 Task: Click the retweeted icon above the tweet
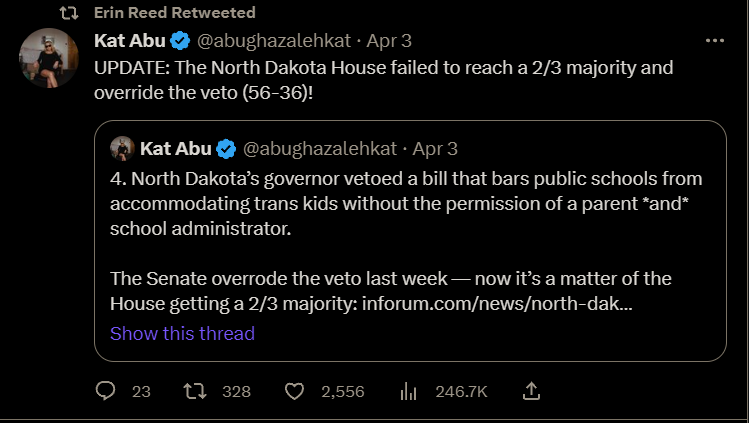(x=70, y=13)
